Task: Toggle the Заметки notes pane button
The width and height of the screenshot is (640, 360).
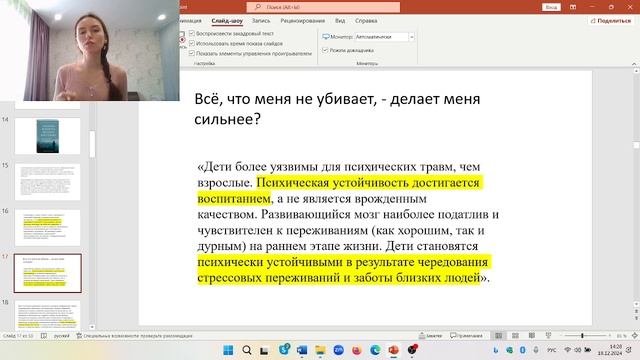Action: coord(431,336)
